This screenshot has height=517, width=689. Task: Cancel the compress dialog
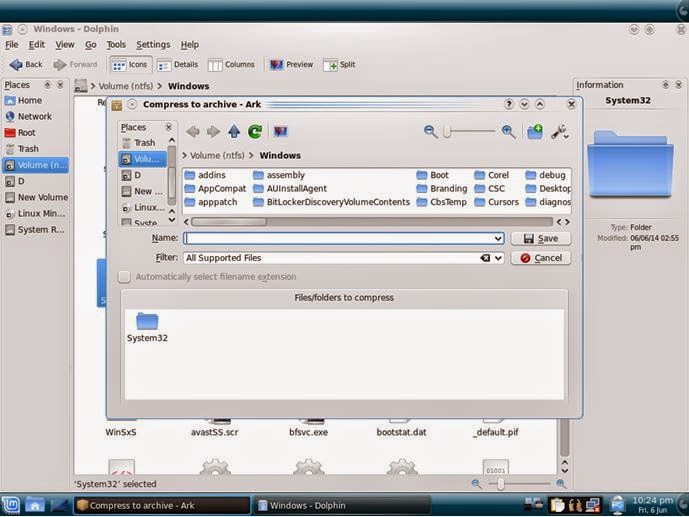(x=540, y=258)
